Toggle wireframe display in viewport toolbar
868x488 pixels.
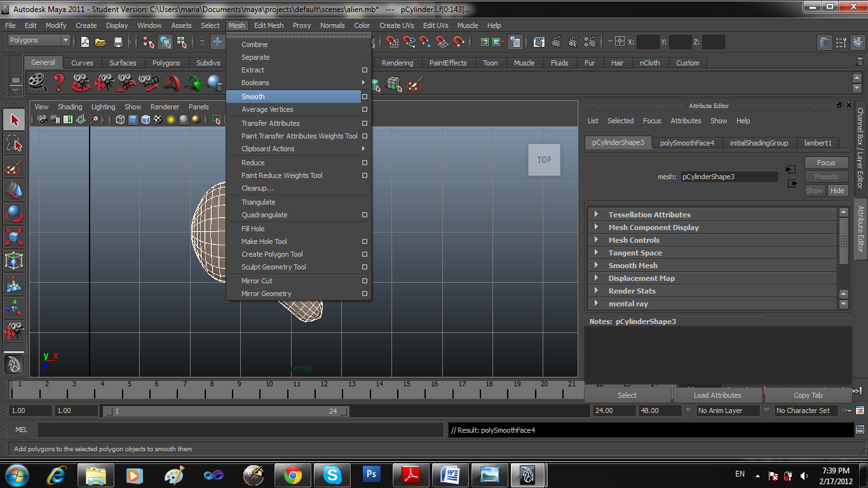click(x=120, y=119)
